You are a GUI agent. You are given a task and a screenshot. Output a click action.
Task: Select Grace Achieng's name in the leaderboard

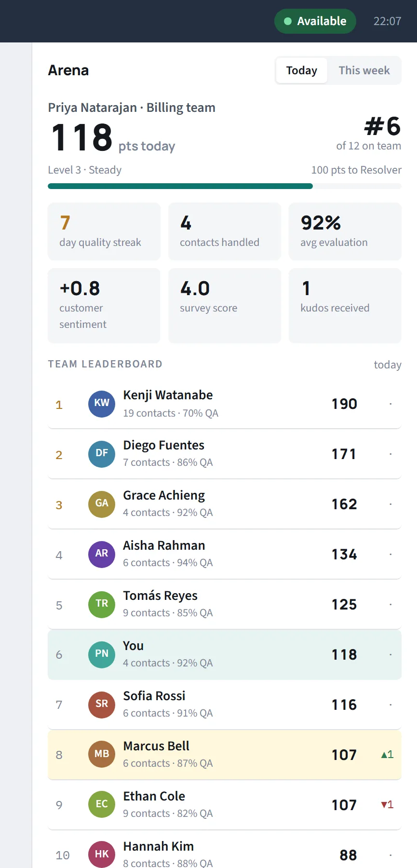click(x=164, y=495)
